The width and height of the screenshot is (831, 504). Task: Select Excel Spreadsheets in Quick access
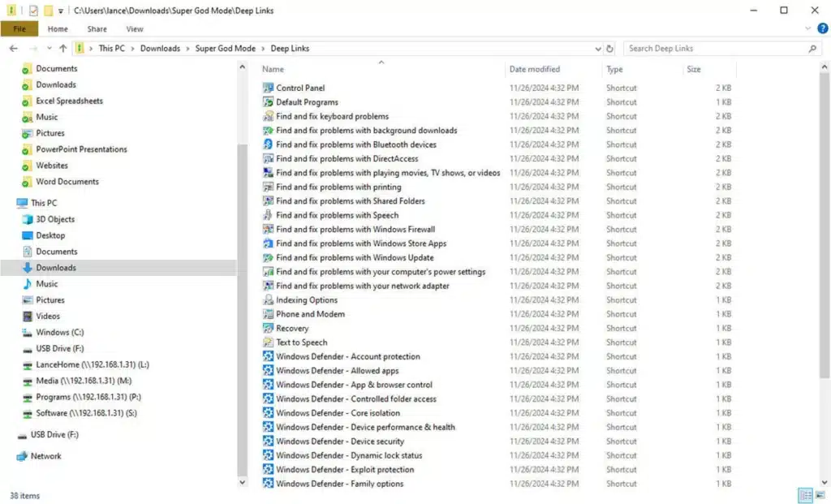click(x=70, y=101)
